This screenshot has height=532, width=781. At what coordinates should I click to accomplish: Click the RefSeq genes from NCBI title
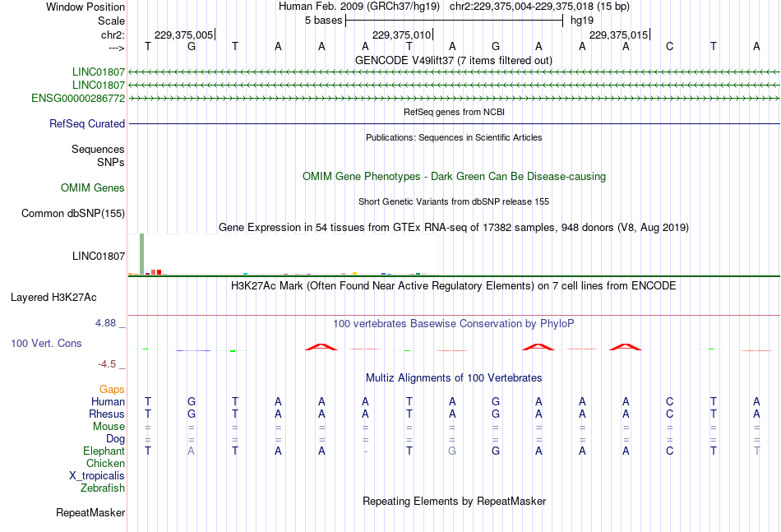[x=455, y=112]
